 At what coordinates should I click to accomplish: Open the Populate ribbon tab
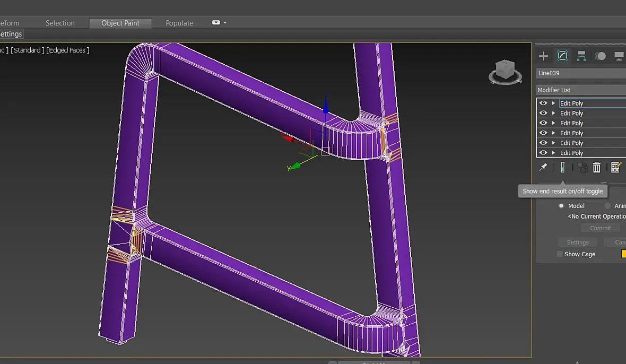[179, 23]
